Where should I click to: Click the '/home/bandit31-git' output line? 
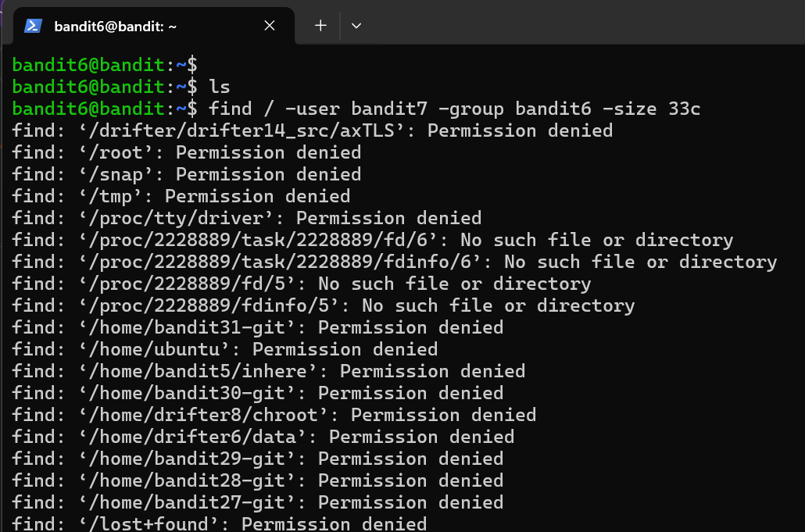tap(258, 327)
